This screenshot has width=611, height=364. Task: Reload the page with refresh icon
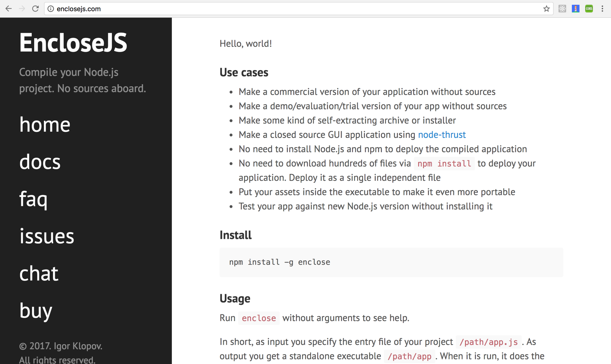point(35,9)
